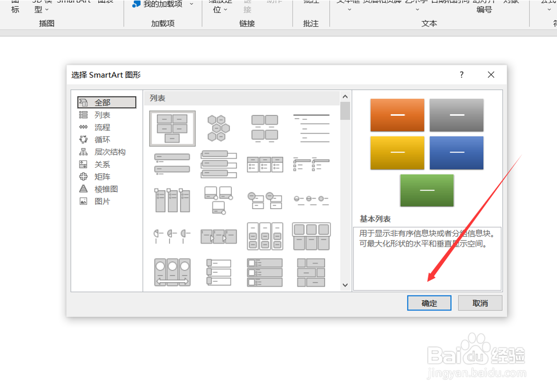Expand the 缩放定位 dropdown in ribbon

pos(225,9)
